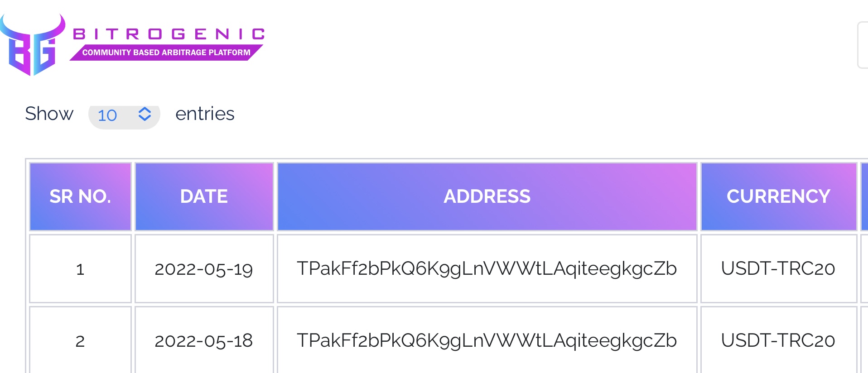This screenshot has height=373, width=868.
Task: Click the partially visible box at top right
Action: pos(863,45)
